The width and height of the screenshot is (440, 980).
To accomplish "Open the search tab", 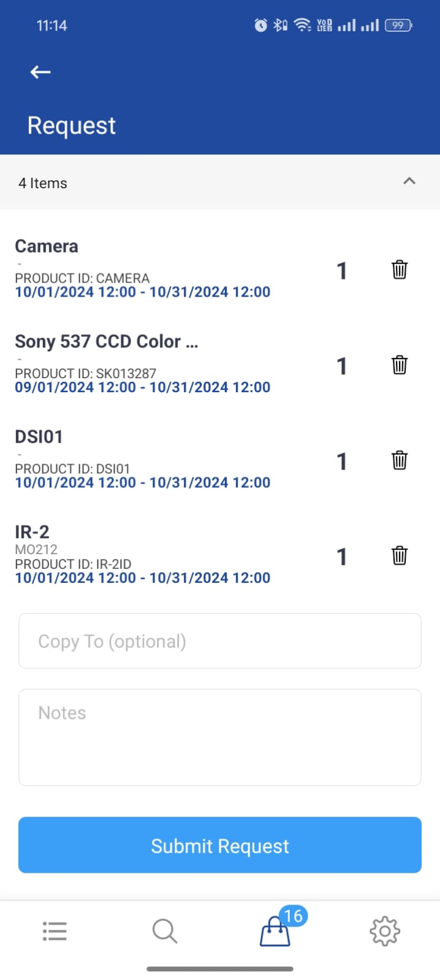I will tap(165, 931).
